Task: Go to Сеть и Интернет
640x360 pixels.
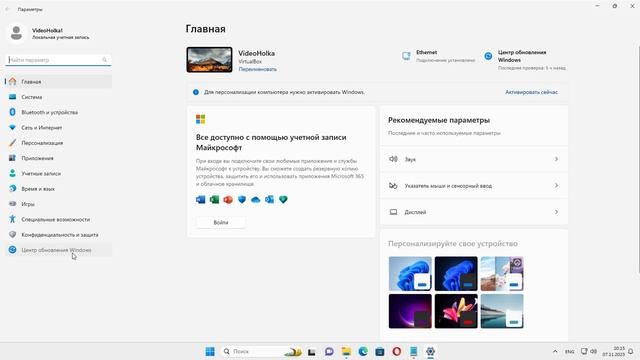Action: point(58,128)
